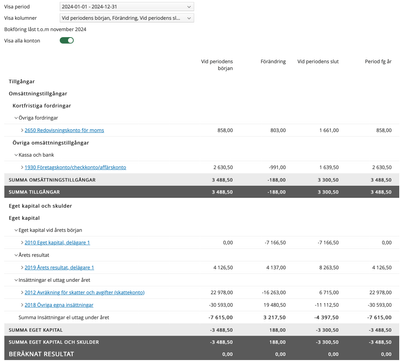The height and width of the screenshot is (362, 400).
Task: Collapse the Kassa och bank group
Action: [16, 155]
